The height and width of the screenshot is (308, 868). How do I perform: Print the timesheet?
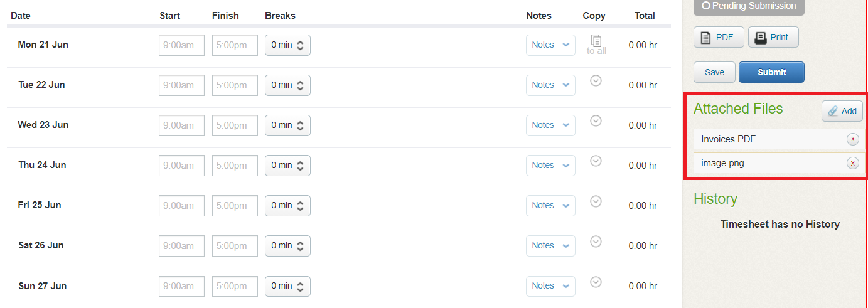click(773, 37)
